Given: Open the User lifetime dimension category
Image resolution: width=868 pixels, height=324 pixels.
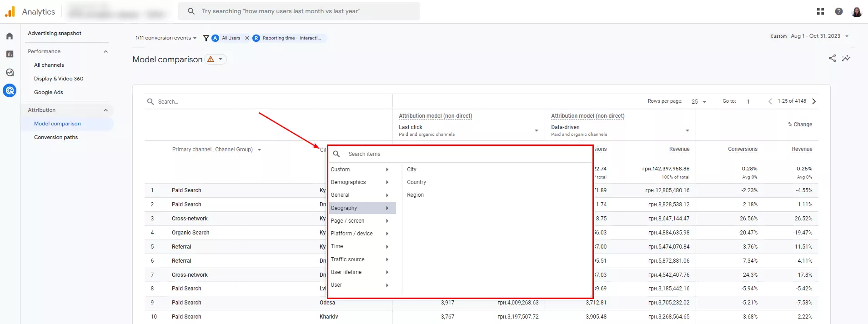Looking at the screenshot, I should (362, 272).
